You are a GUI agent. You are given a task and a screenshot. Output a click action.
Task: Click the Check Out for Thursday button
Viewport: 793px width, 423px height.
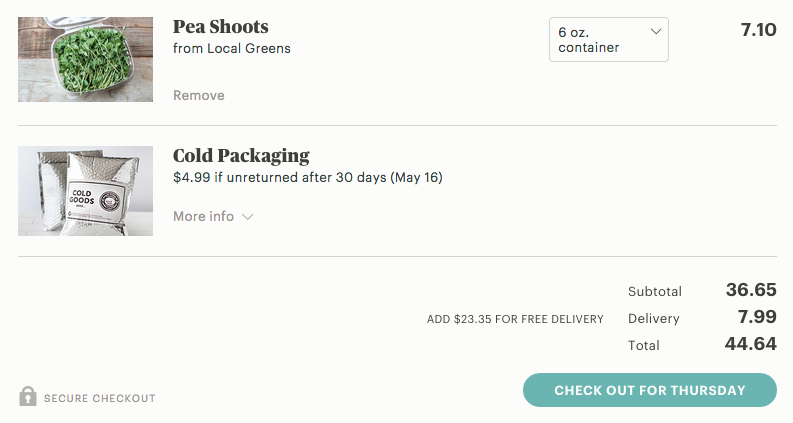[x=649, y=390]
